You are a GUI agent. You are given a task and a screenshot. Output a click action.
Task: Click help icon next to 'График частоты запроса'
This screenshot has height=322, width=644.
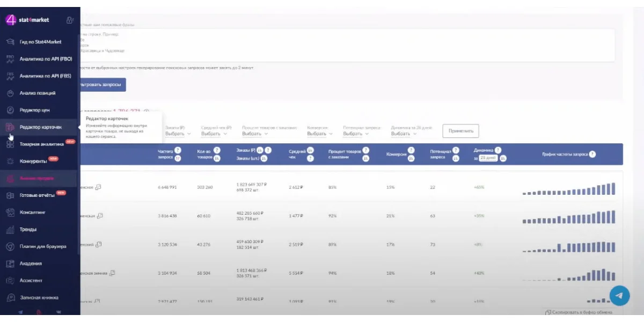592,154
